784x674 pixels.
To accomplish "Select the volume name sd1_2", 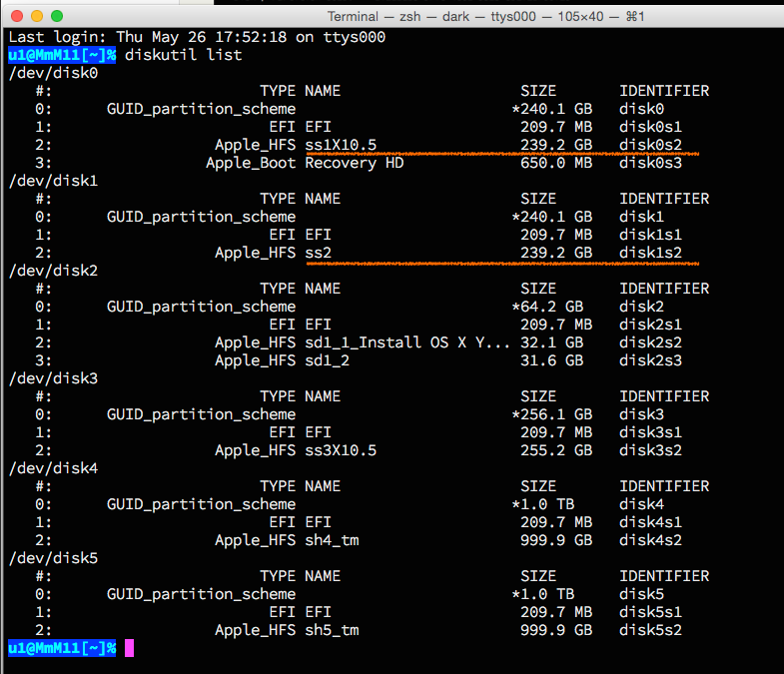I will tap(328, 360).
